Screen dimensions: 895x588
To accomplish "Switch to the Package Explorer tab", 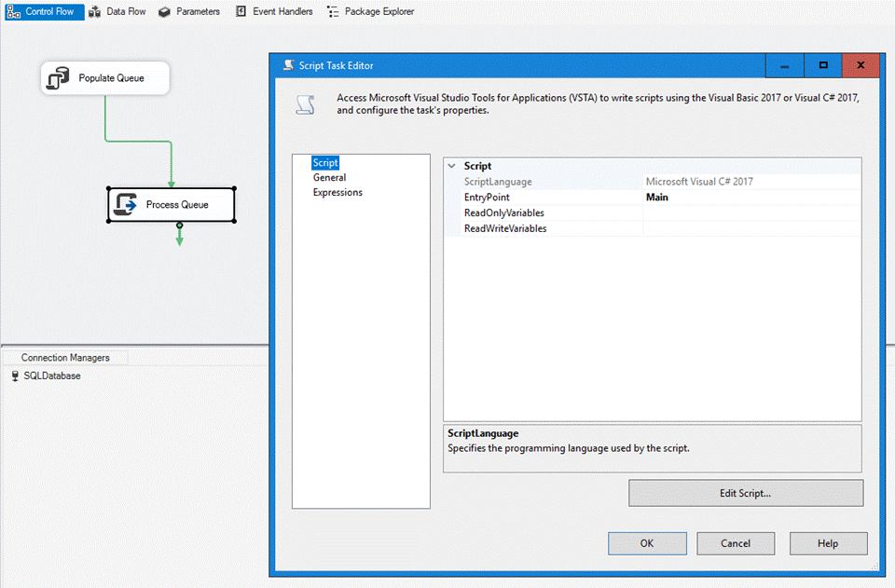I will [x=370, y=11].
